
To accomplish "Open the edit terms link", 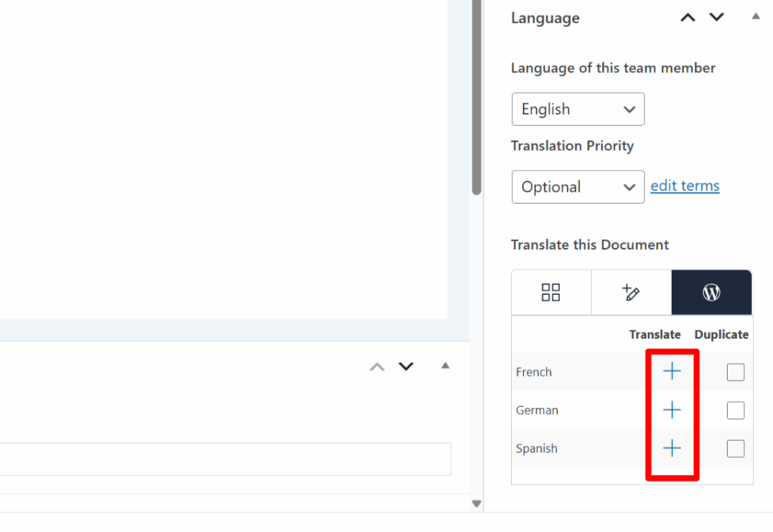I will 685,185.
